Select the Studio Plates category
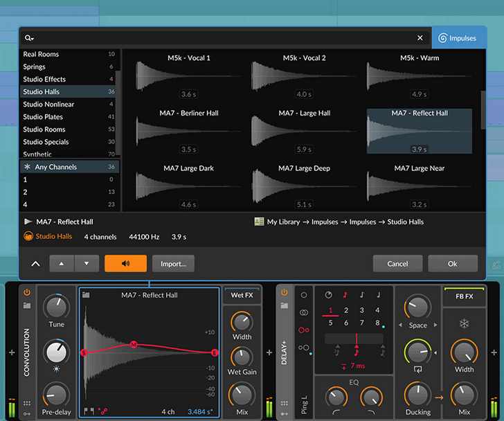Image resolution: width=504 pixels, height=421 pixels. click(x=68, y=116)
